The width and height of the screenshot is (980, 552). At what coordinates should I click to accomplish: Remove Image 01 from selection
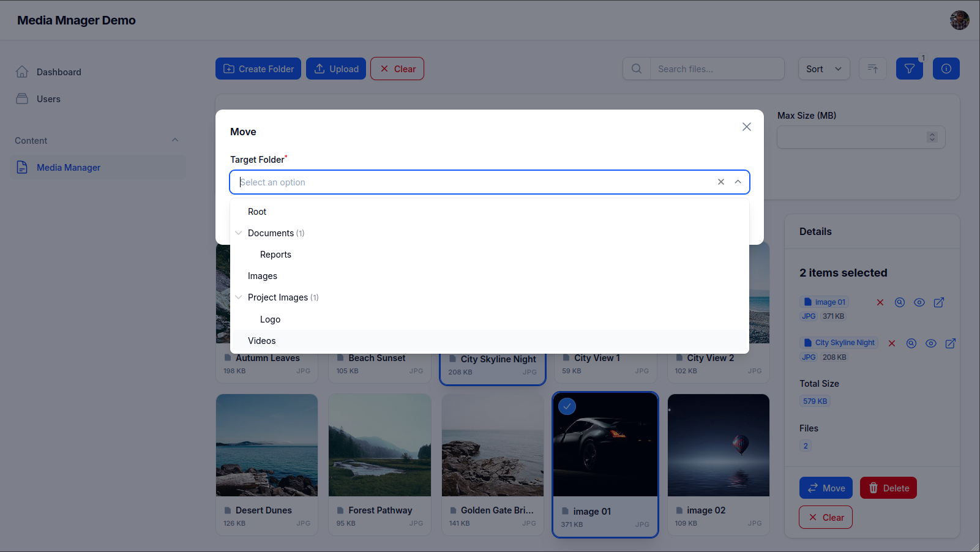(880, 302)
